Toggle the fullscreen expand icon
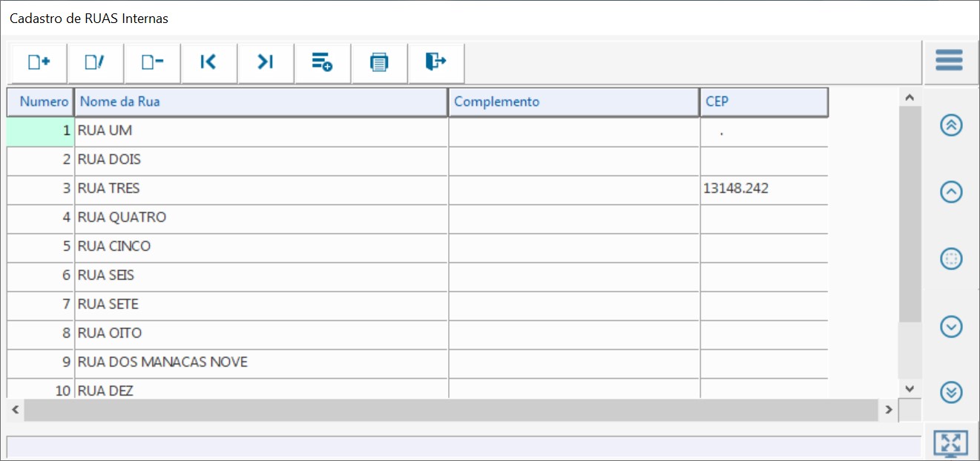This screenshot has width=980, height=461. click(950, 443)
